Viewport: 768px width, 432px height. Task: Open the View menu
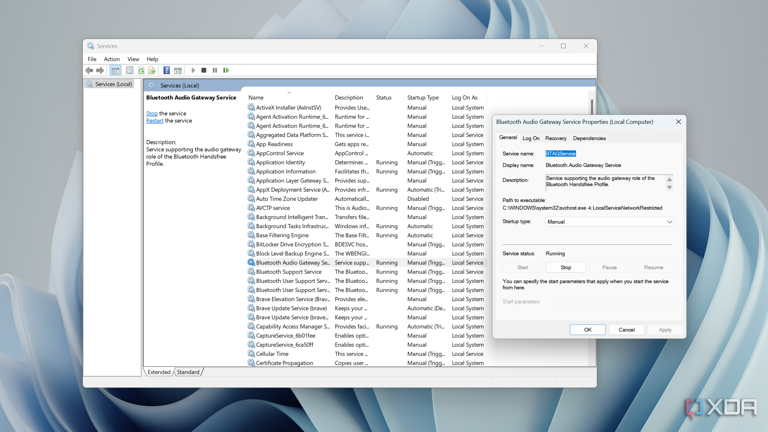click(x=133, y=59)
